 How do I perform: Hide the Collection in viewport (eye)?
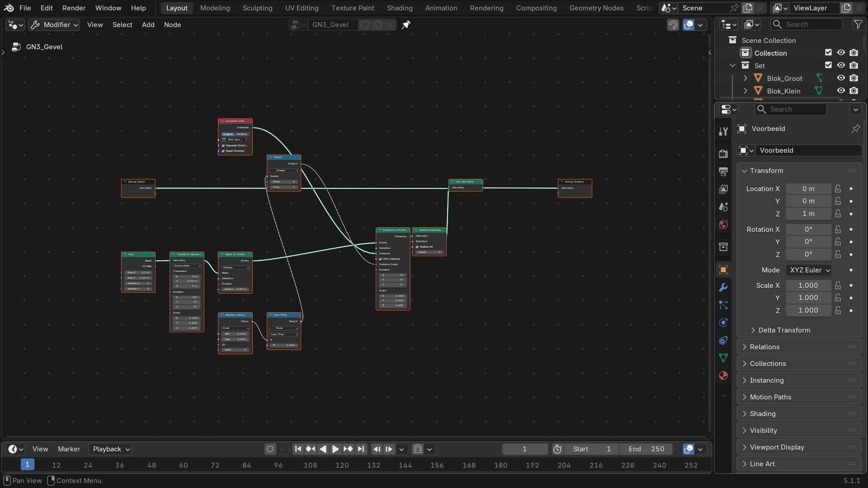(x=841, y=53)
